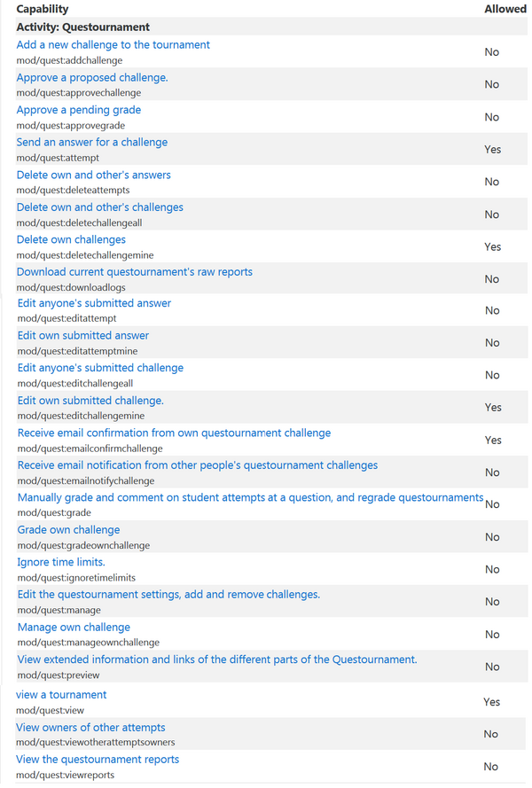Click the 'Ignore time limits.' link
The width and height of the screenshot is (532, 788).
[x=61, y=562]
